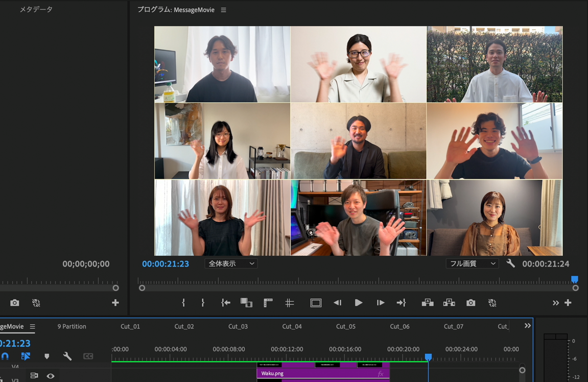Toggle the CC captions track button

[88, 356]
